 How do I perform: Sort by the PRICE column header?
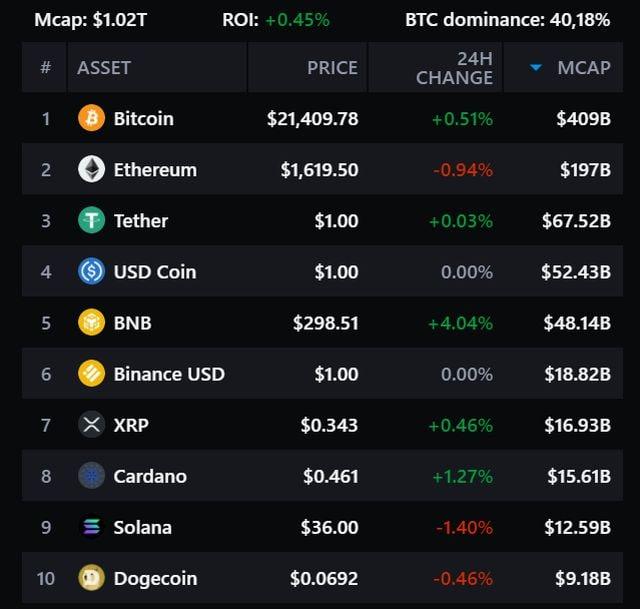tap(332, 68)
